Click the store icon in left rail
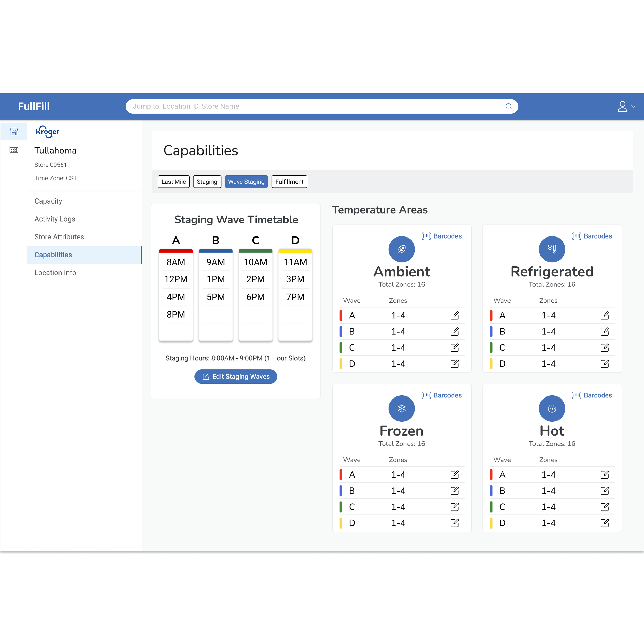 [14, 132]
